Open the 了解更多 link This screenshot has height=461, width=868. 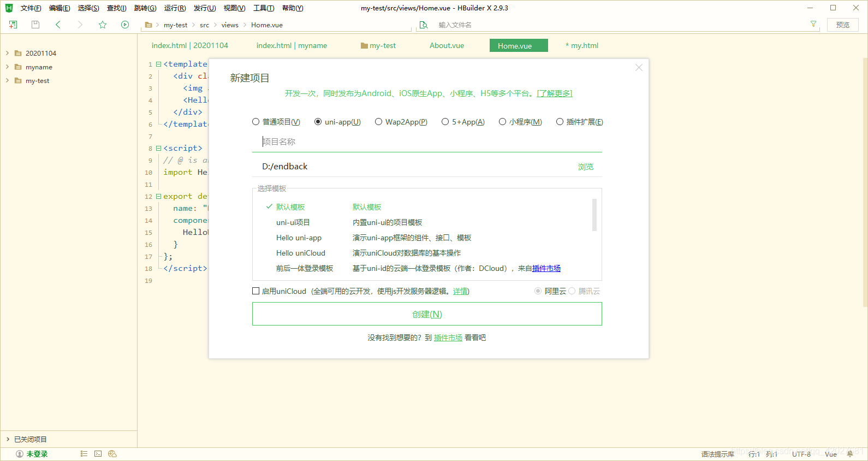click(555, 93)
